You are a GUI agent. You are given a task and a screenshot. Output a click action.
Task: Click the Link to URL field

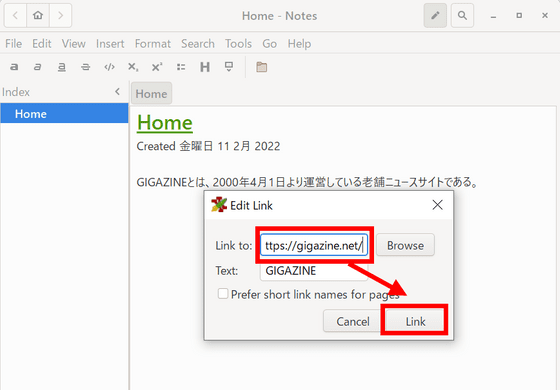click(x=314, y=245)
